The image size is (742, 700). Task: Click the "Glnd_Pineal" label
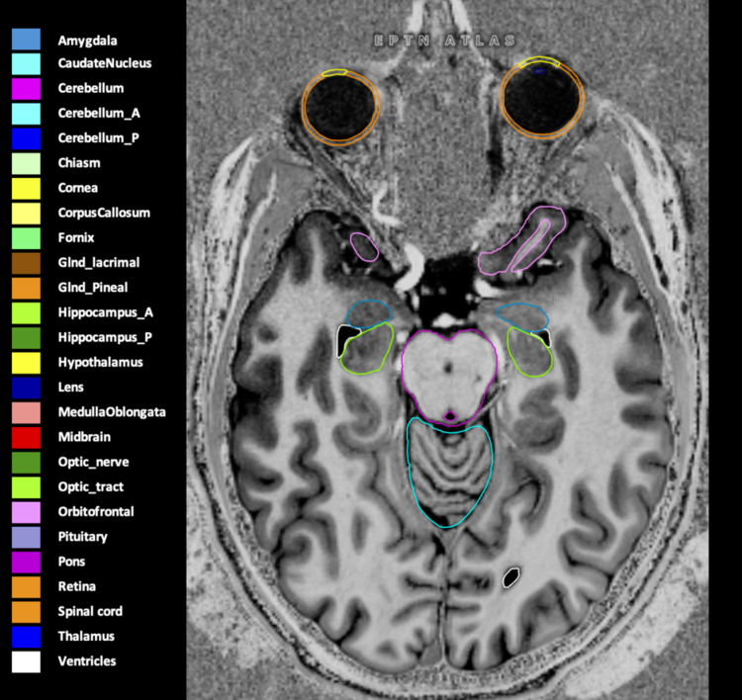(93, 288)
